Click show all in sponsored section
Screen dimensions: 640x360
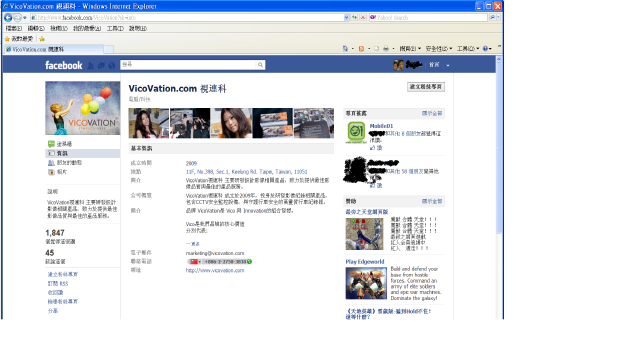click(432, 201)
